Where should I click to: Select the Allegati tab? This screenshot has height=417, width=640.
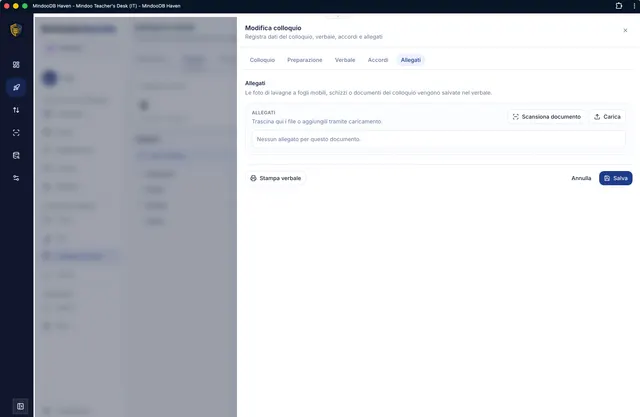pos(411,60)
